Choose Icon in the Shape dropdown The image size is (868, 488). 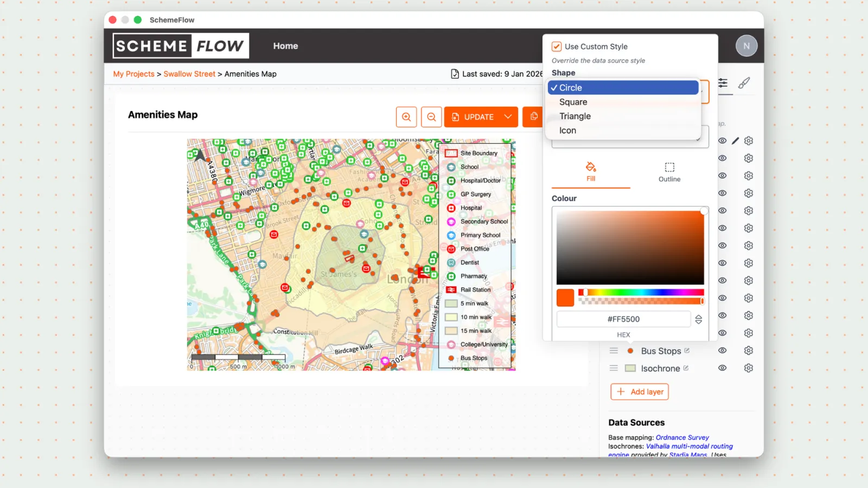coord(623,131)
